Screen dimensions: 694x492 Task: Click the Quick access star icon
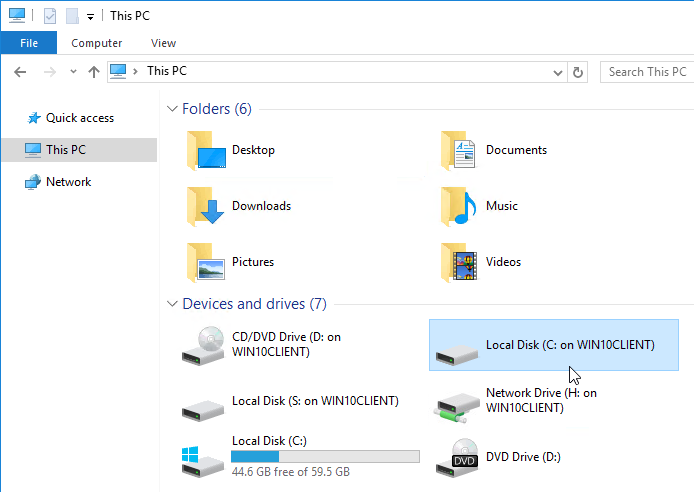(34, 118)
